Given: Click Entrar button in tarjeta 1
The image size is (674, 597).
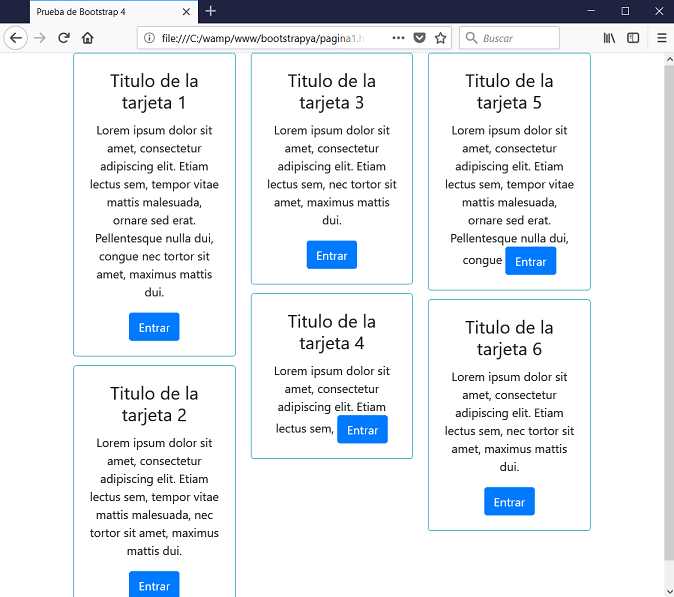Looking at the screenshot, I should (x=154, y=327).
